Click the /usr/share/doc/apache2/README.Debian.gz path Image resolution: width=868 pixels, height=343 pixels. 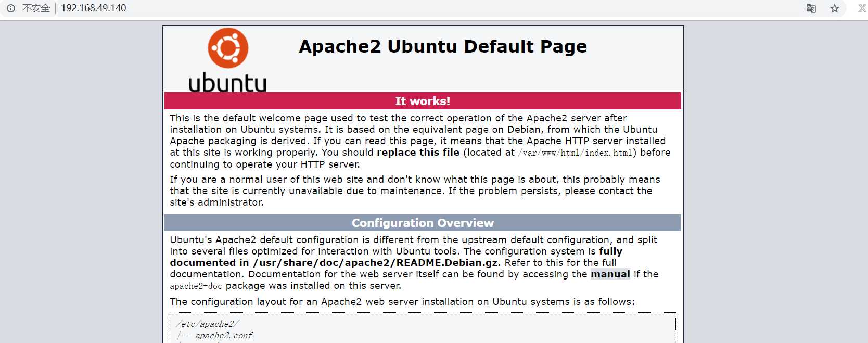pos(375,263)
